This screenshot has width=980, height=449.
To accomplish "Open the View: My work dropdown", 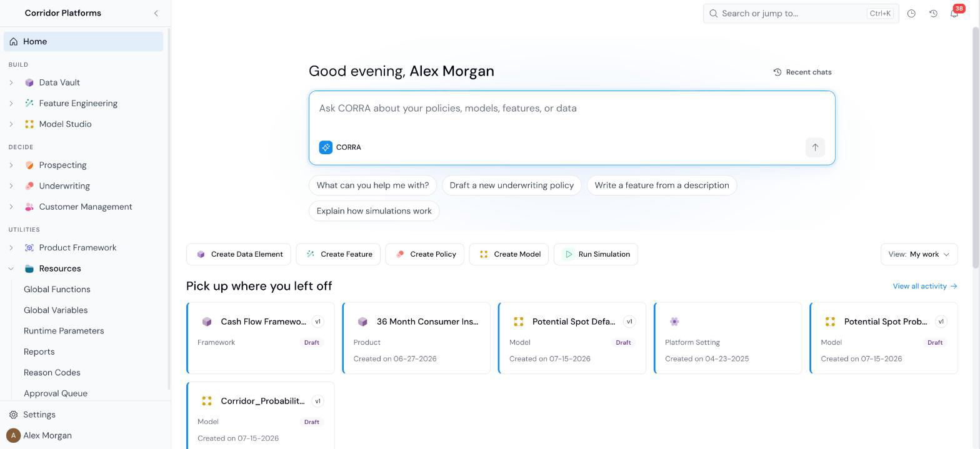I will pyautogui.click(x=919, y=254).
